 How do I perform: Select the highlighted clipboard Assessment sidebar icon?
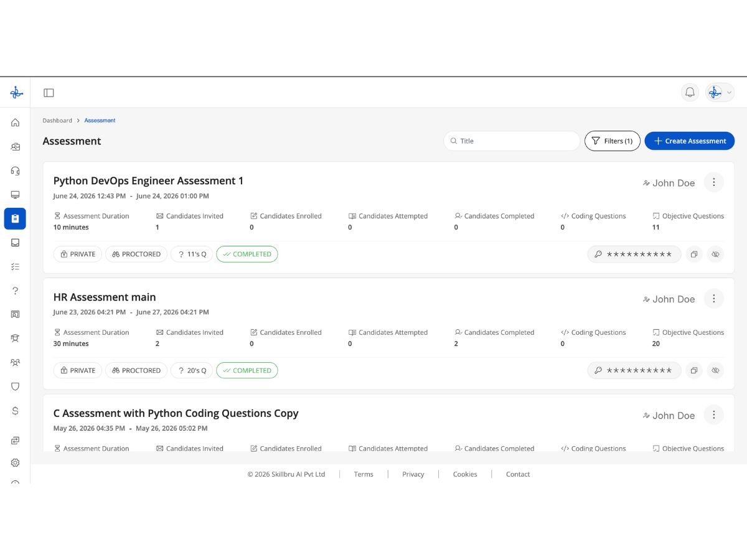click(x=15, y=218)
